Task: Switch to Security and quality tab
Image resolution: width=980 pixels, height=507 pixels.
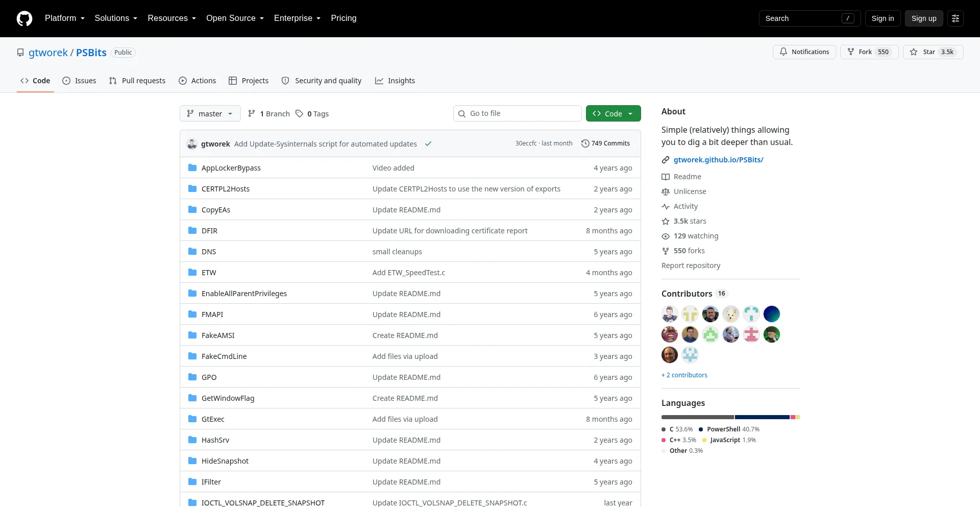Action: click(322, 81)
